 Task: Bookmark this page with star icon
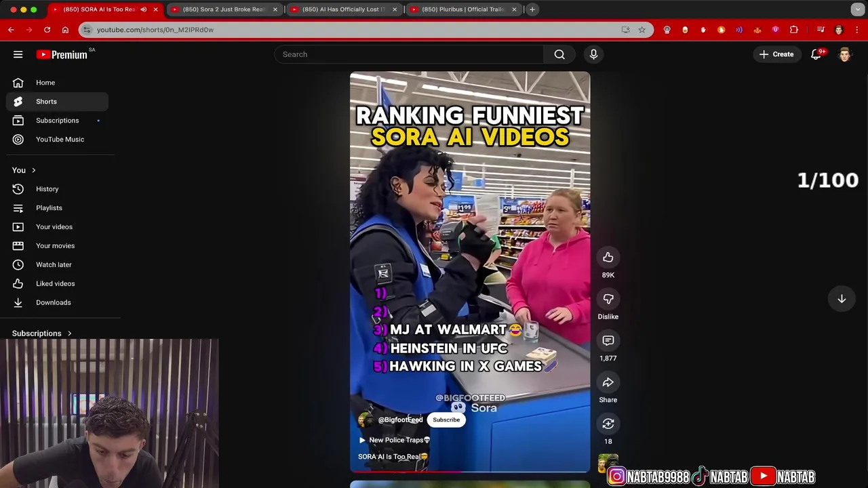pyautogui.click(x=642, y=30)
